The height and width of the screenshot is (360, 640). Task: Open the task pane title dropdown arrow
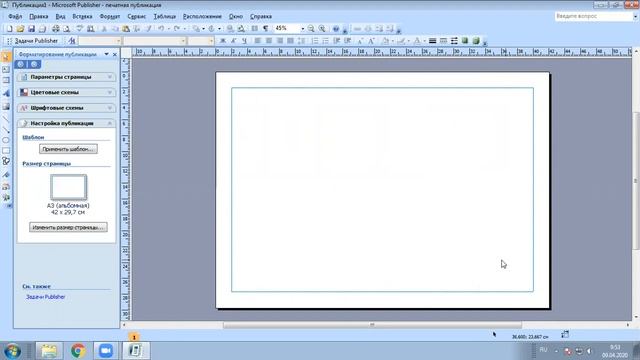pyautogui.click(x=107, y=54)
